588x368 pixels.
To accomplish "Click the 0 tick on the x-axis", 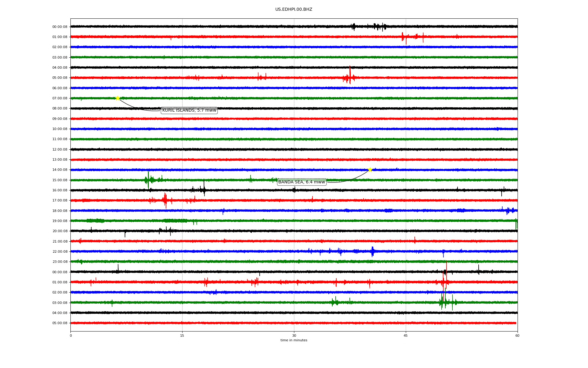I will pos(71,335).
